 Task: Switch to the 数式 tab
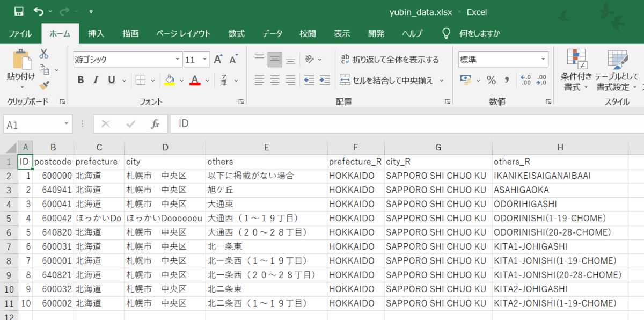click(236, 33)
